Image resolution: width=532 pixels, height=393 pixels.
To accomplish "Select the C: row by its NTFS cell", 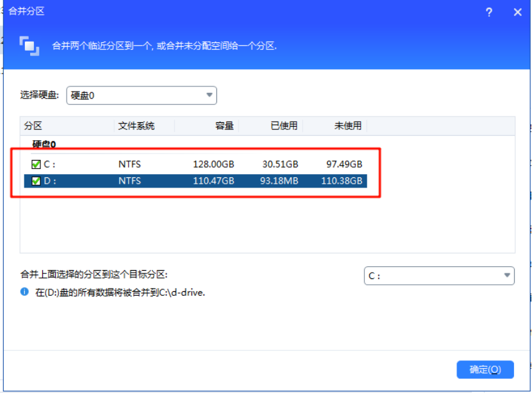I will click(129, 164).
